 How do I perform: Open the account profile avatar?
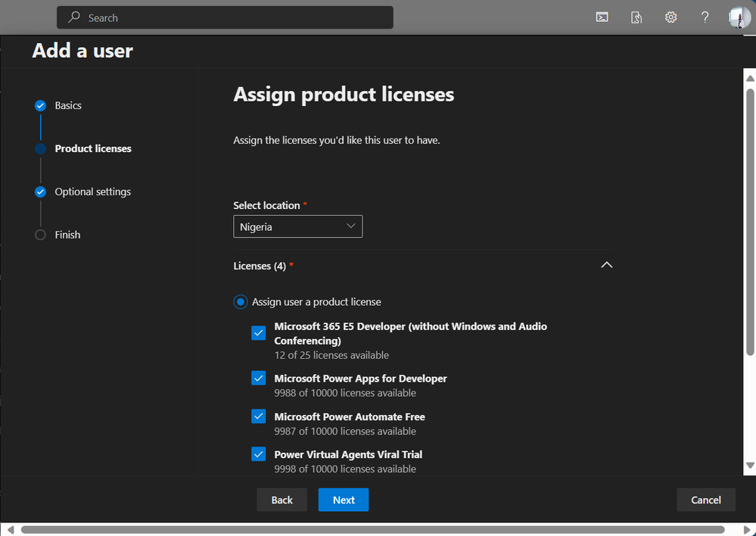click(x=739, y=17)
